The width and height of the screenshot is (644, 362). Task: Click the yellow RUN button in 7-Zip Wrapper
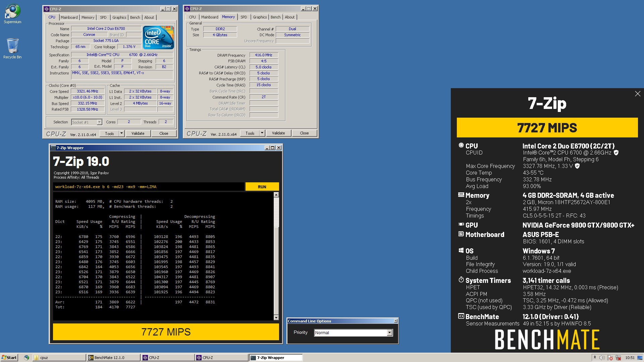[262, 187]
